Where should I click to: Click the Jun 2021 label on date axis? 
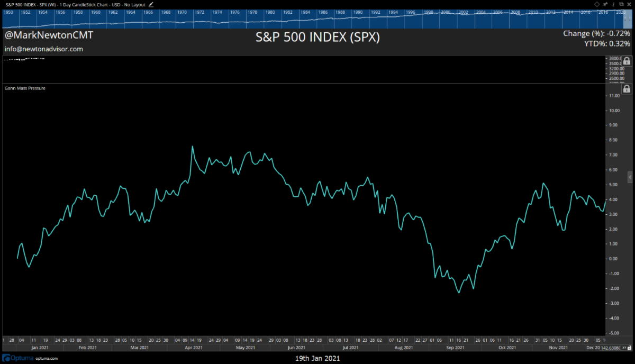(x=296, y=348)
